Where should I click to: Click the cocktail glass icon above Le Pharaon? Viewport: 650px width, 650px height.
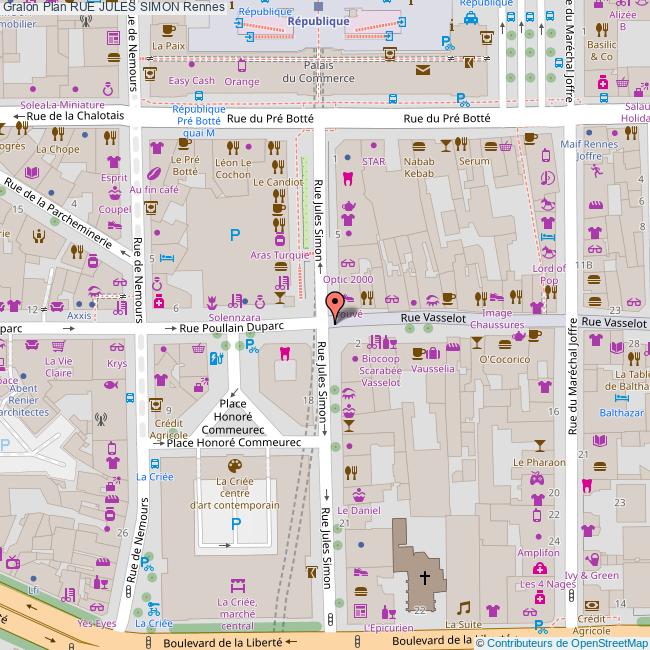point(540,444)
